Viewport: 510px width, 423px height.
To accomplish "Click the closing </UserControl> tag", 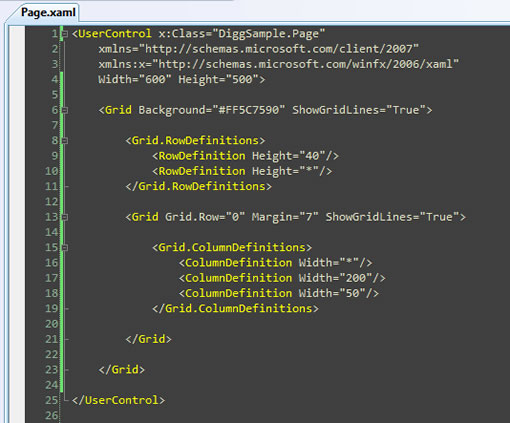I will coord(118,400).
